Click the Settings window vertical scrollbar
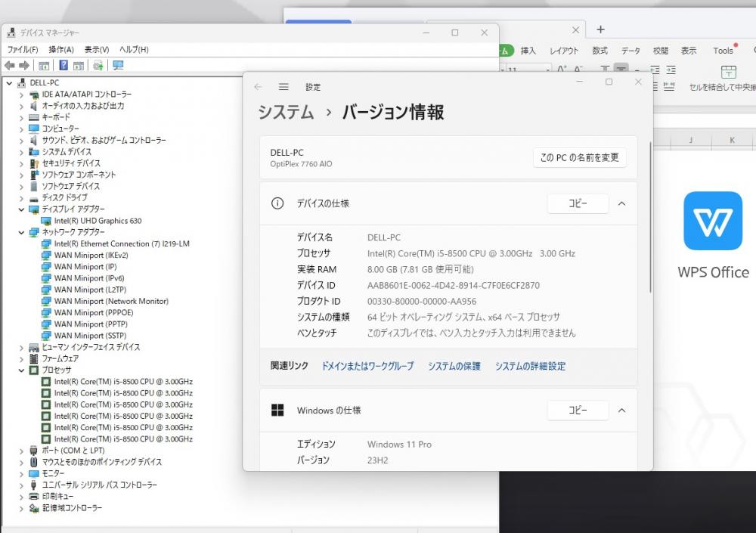The image size is (756, 533). click(650, 217)
